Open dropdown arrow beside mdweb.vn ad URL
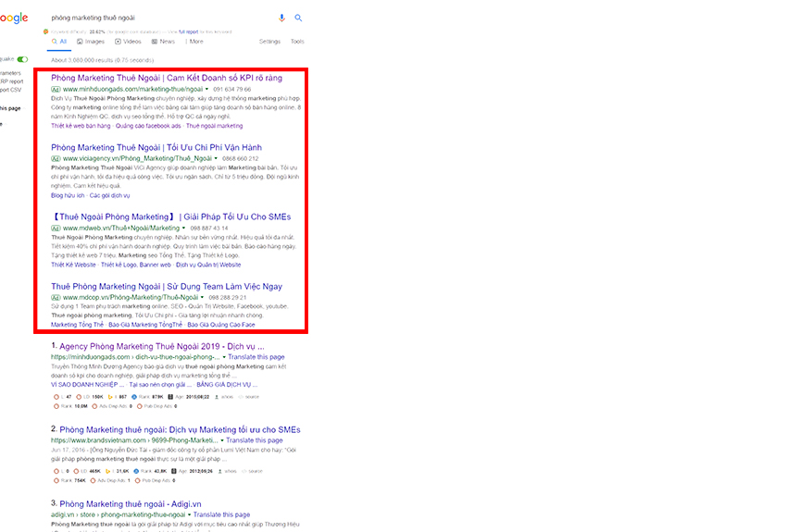787x532 pixels. coord(183,229)
